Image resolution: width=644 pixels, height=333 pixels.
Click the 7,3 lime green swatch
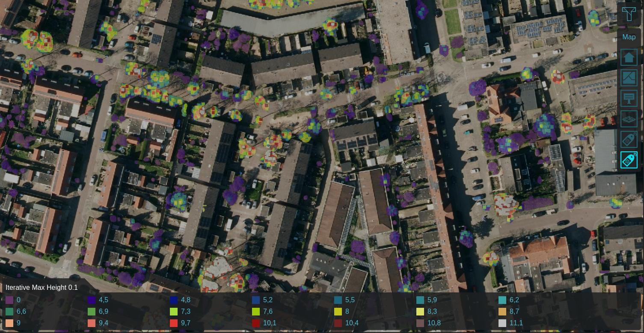point(174,312)
